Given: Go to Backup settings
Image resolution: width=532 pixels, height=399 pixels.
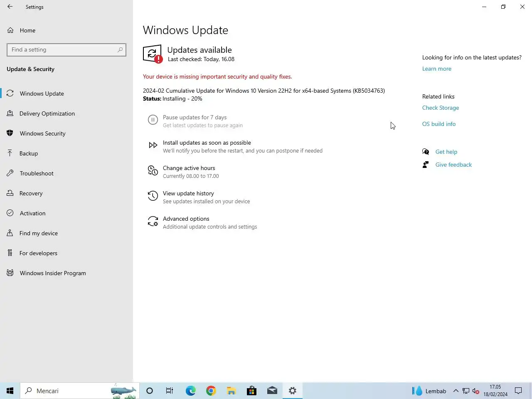Looking at the screenshot, I should click(x=66, y=153).
